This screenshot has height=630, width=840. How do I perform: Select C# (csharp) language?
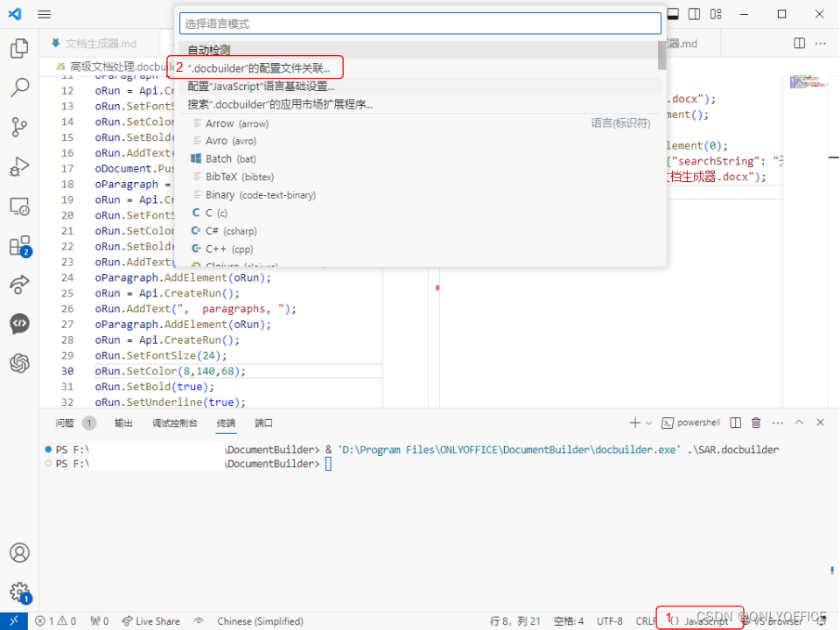pyautogui.click(x=418, y=231)
